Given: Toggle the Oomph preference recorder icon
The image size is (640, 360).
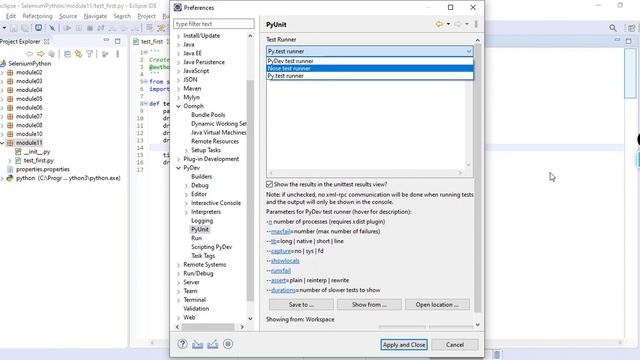Looking at the screenshot, I should point(228,344).
